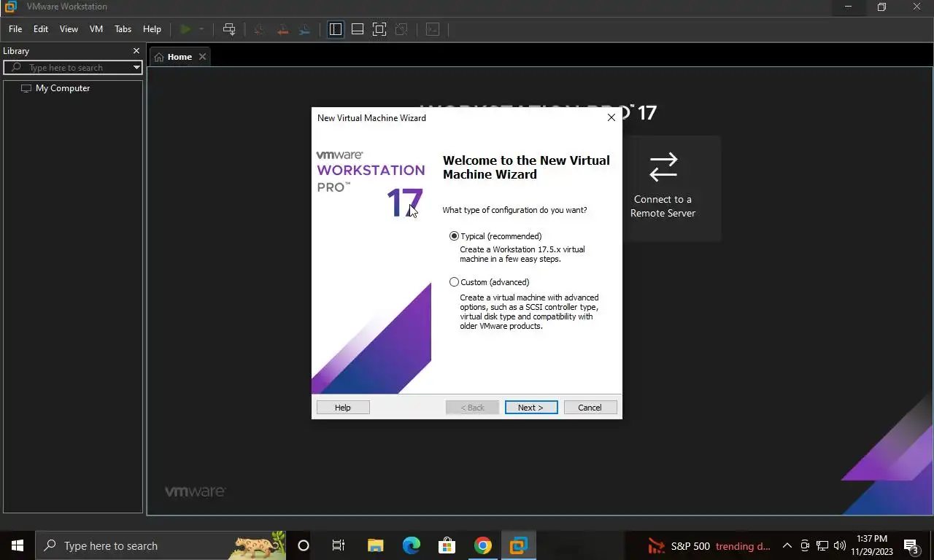Open the File menu
The height and width of the screenshot is (560, 934).
click(15, 29)
